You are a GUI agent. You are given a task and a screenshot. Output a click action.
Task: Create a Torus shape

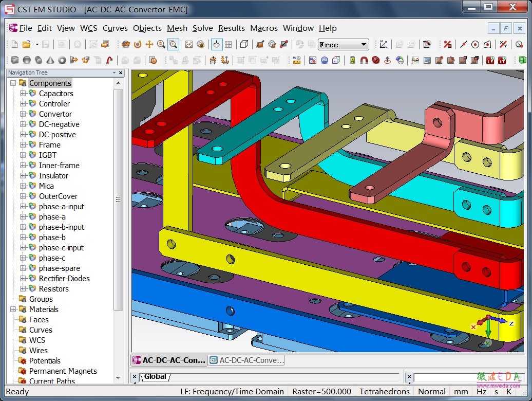[62, 60]
